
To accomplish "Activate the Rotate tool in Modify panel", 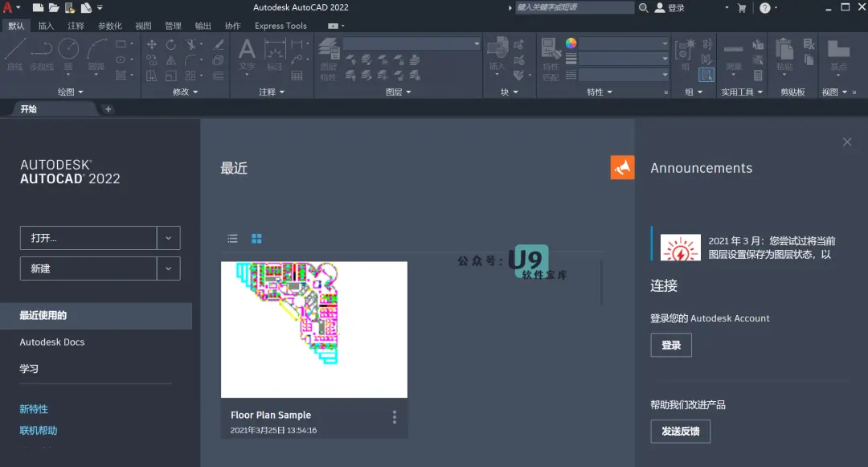I will (x=171, y=44).
